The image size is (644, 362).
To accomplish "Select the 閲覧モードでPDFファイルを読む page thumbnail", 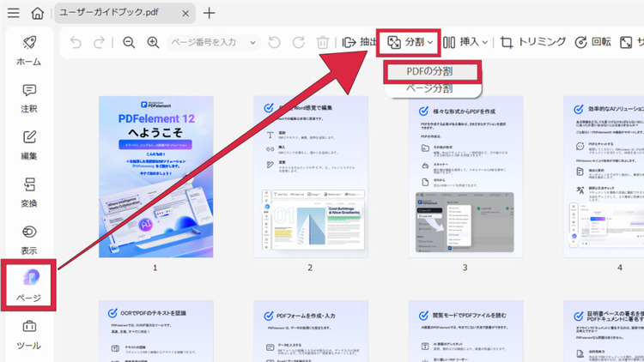I will click(x=465, y=331).
